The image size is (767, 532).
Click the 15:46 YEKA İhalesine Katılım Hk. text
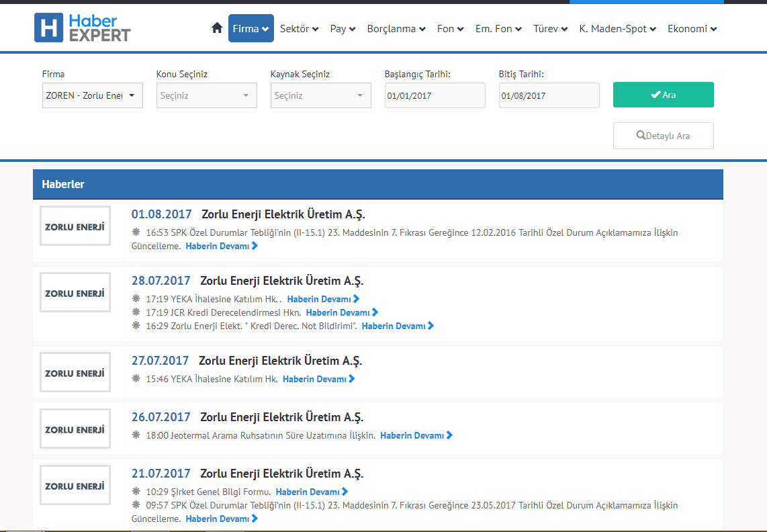pyautogui.click(x=212, y=380)
